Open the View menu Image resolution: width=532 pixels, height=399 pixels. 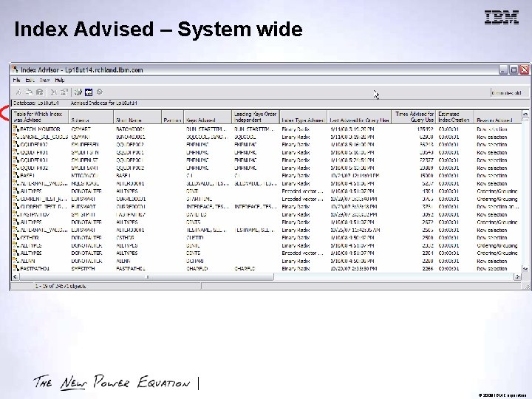pos(44,80)
